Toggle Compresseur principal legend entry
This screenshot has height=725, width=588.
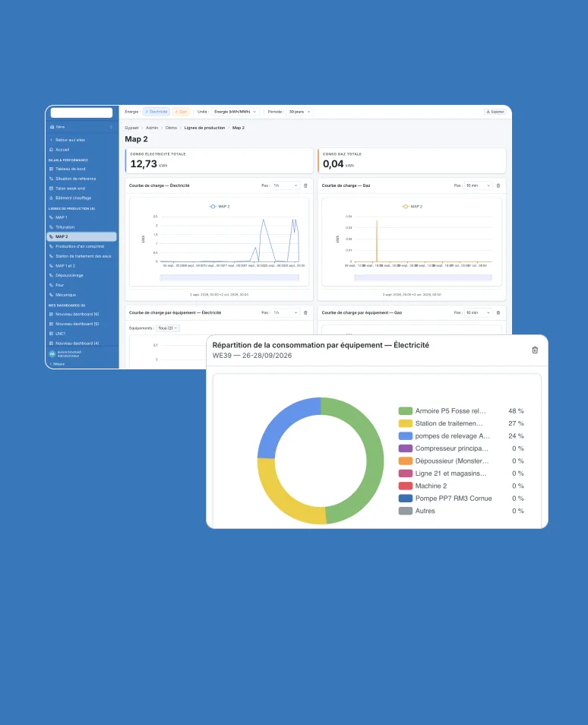pyautogui.click(x=461, y=448)
